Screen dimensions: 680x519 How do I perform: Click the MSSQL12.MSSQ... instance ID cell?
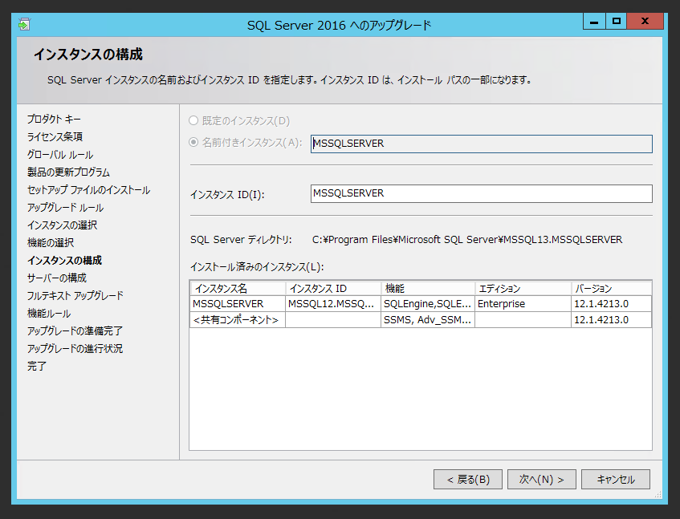[x=333, y=304]
